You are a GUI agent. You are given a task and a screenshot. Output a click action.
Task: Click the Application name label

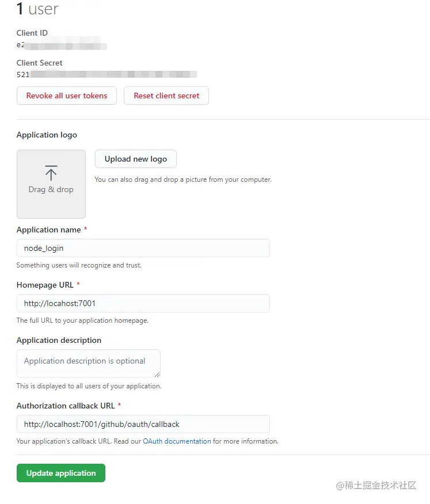(x=48, y=230)
